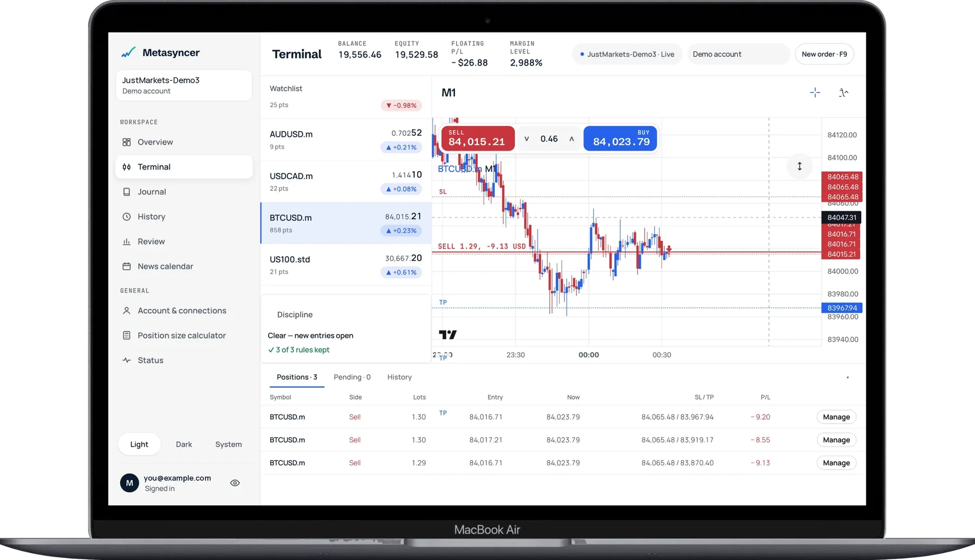Click the 84,065.48 / 83,870.40 SL/TP cell
Viewport: 975px width, 560px height.
coord(677,463)
